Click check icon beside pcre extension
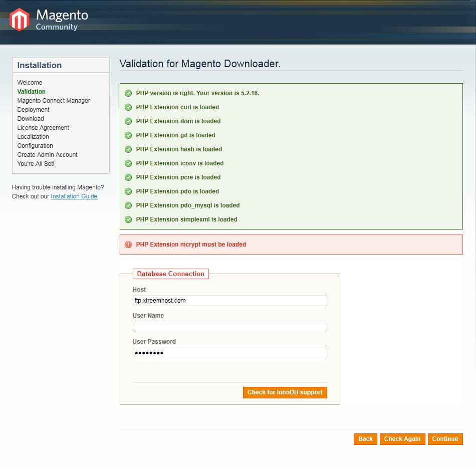The width and height of the screenshot is (476, 468). (128, 177)
